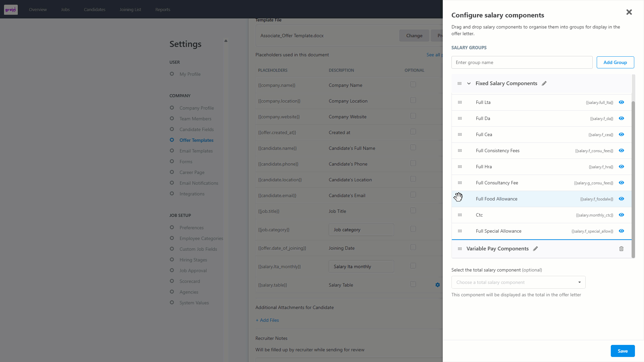Toggle visibility of Full Special Allowance

(x=621, y=231)
